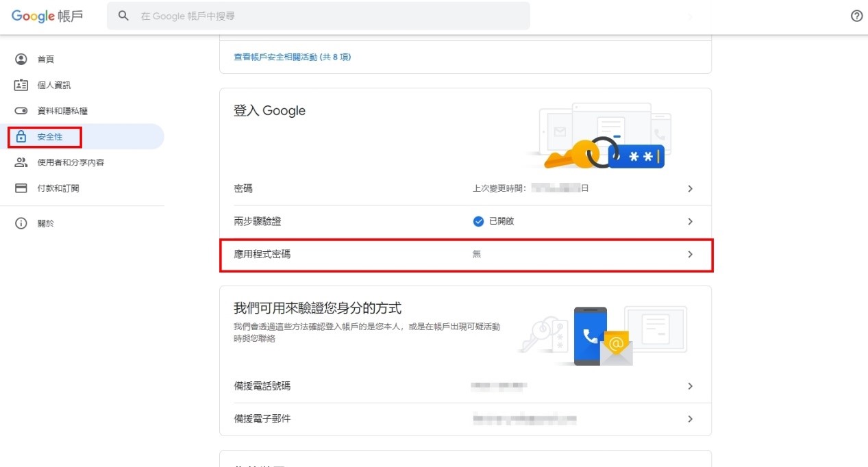This screenshot has height=467, width=868.
Task: Click the 備援電子郵件 row label
Action: [262, 418]
